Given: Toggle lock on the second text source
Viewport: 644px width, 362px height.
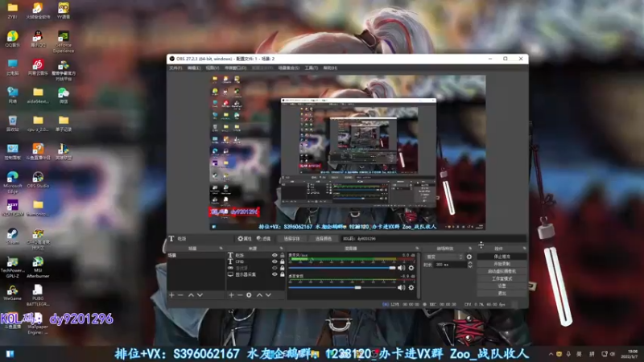Looking at the screenshot, I should click(283, 261).
